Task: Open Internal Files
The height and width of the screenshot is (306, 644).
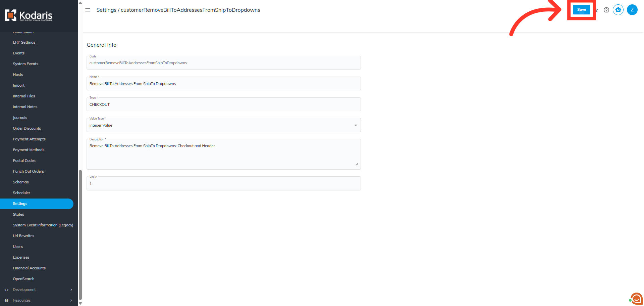Action: pos(24,96)
